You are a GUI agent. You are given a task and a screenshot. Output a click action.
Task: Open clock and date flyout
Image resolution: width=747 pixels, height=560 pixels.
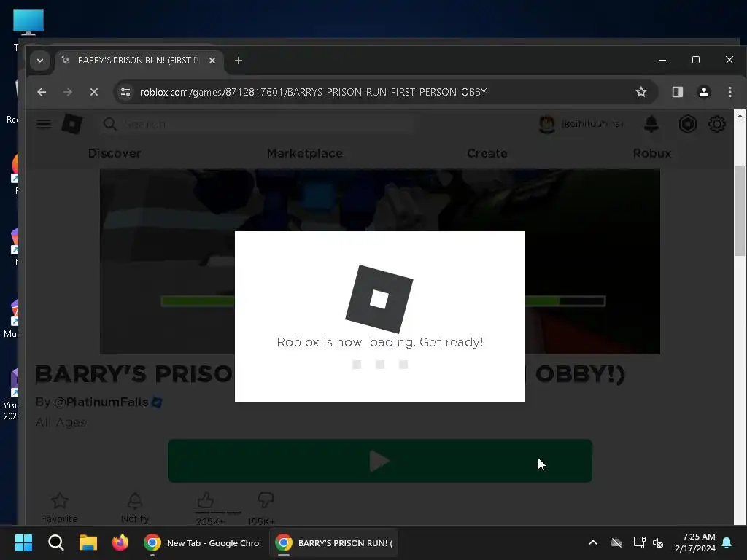(695, 542)
